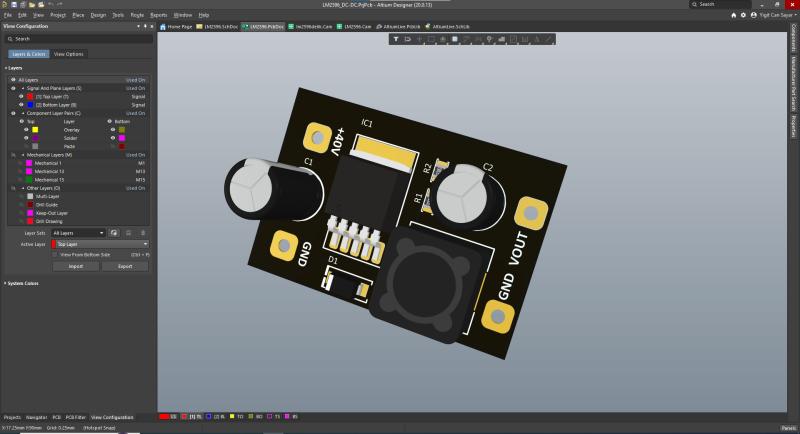Open the Active Layer dropdown
The image size is (800, 434).
click(101, 243)
